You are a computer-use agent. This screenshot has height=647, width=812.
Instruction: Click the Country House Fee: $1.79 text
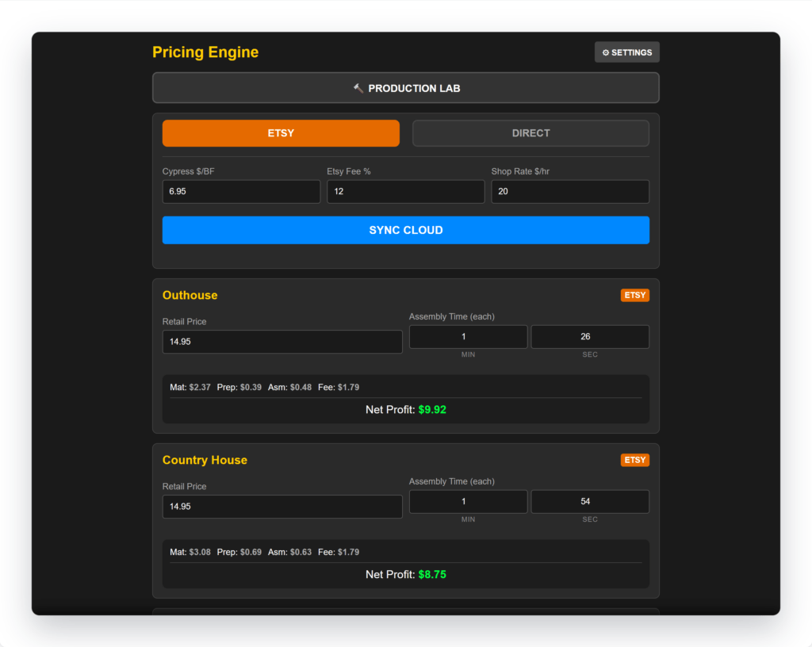pos(339,552)
